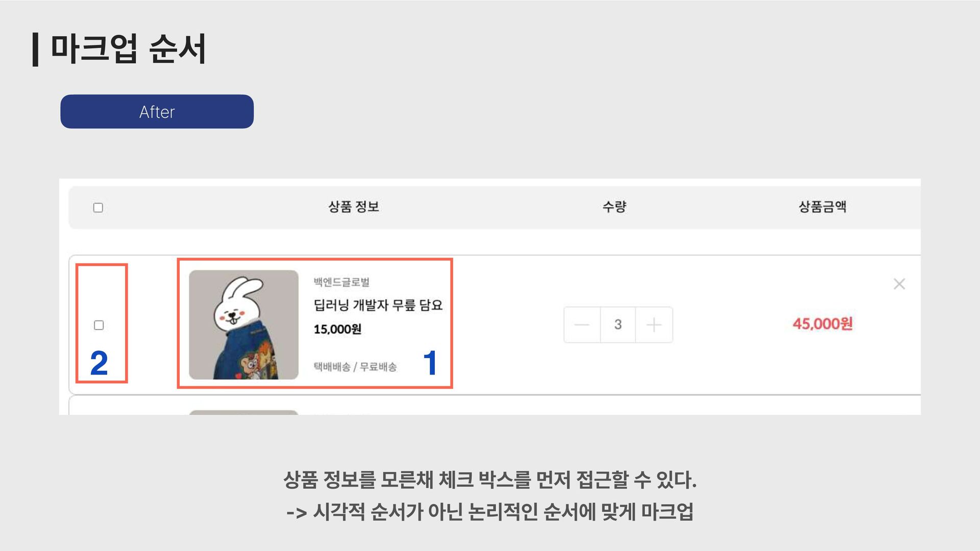Click the 15,000원 unit price text
Viewport: 980px width, 551px height.
tap(337, 329)
